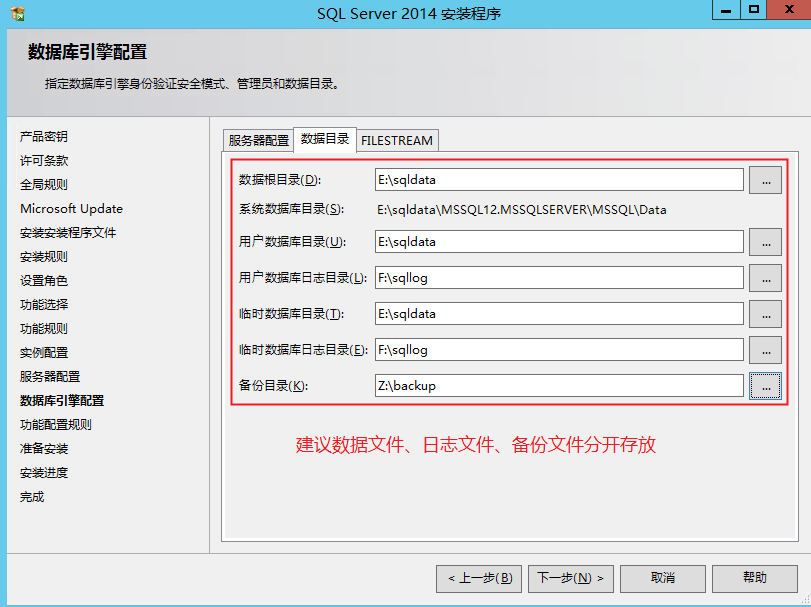Browse for the 数据根目录 folder
This screenshot has height=607, width=811.
765,180
